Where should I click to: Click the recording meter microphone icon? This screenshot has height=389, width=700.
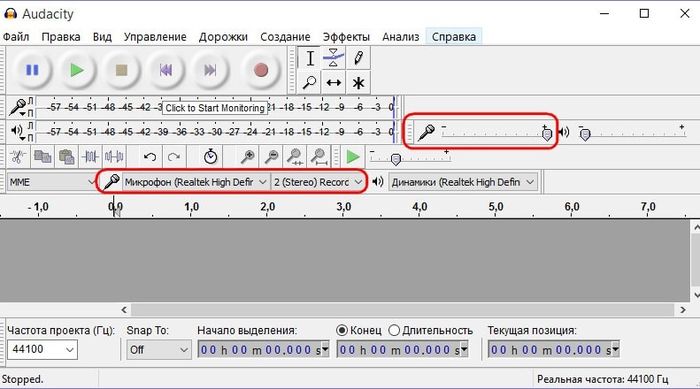click(x=17, y=107)
